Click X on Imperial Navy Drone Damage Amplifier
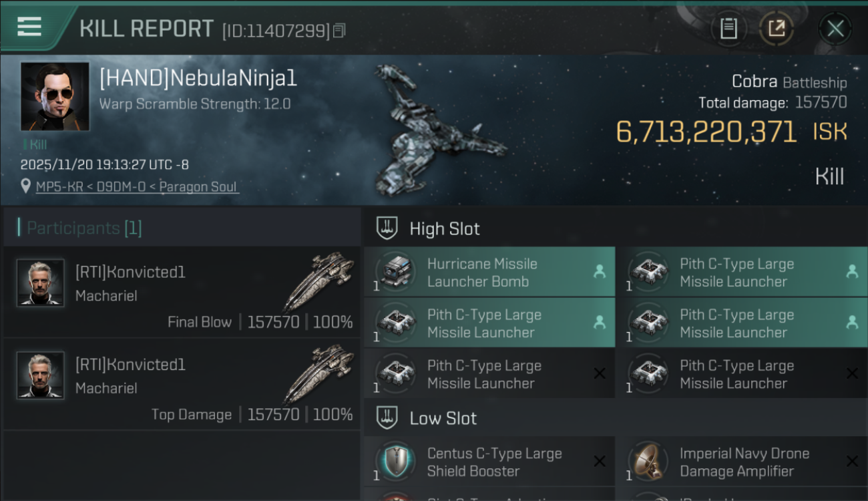This screenshot has height=501, width=868. (x=852, y=462)
